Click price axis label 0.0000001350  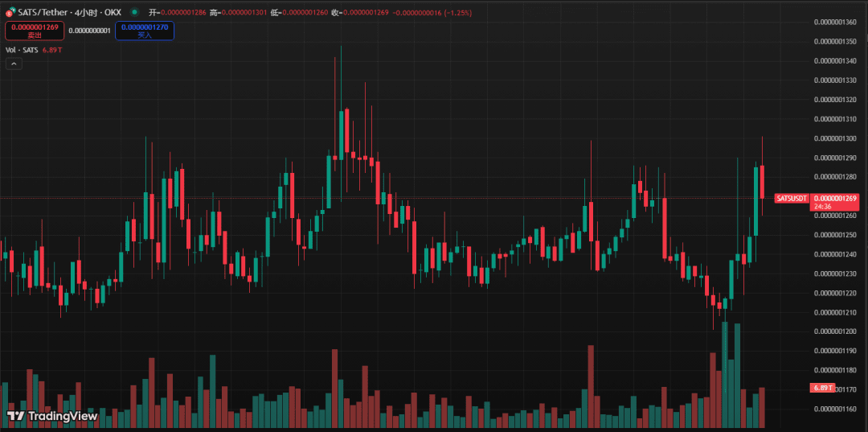[835, 42]
